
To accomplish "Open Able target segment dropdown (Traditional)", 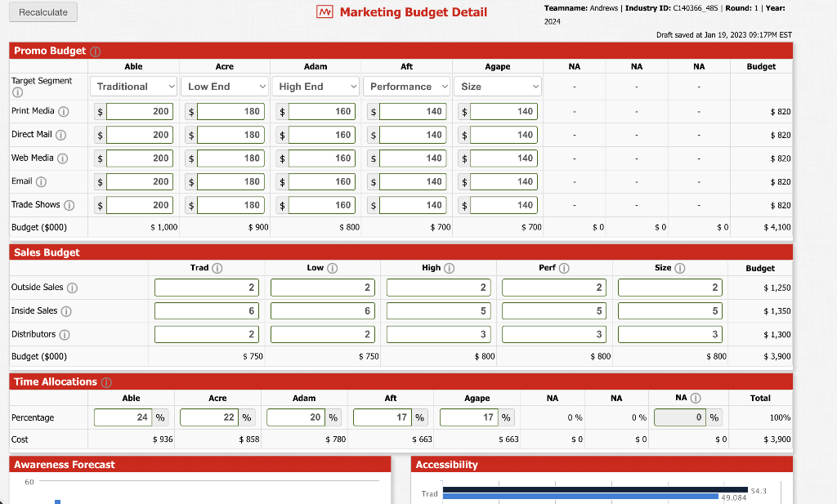I will tap(133, 87).
